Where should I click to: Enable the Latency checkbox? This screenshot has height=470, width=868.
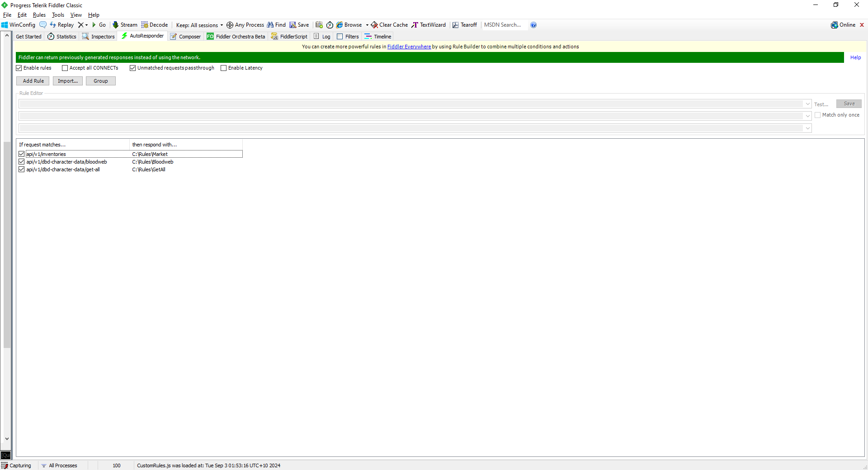coord(224,68)
